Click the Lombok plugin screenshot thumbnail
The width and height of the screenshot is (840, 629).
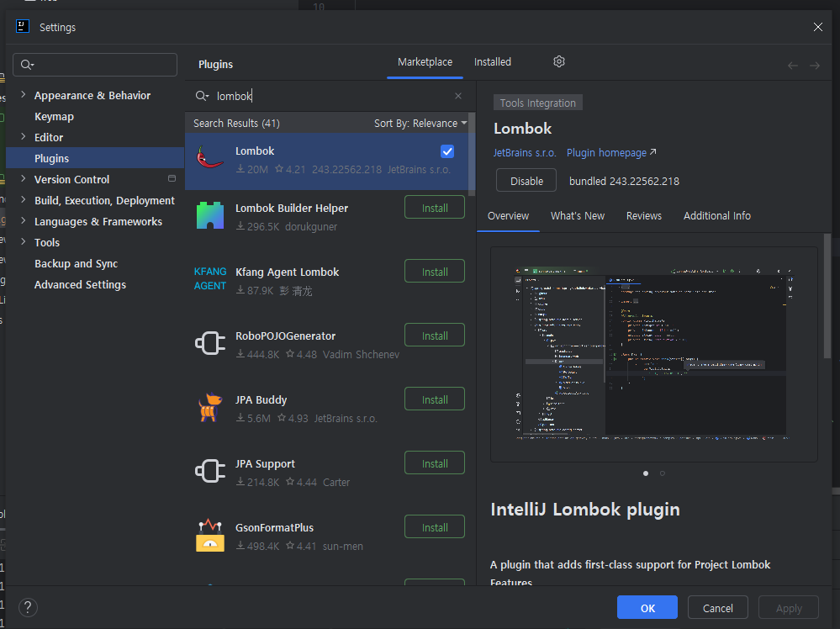click(653, 354)
